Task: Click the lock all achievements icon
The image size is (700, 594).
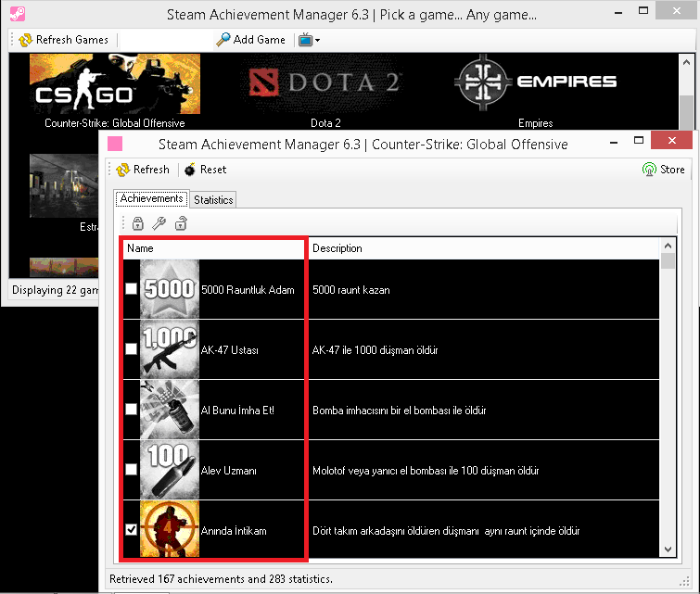Action: coord(138,223)
